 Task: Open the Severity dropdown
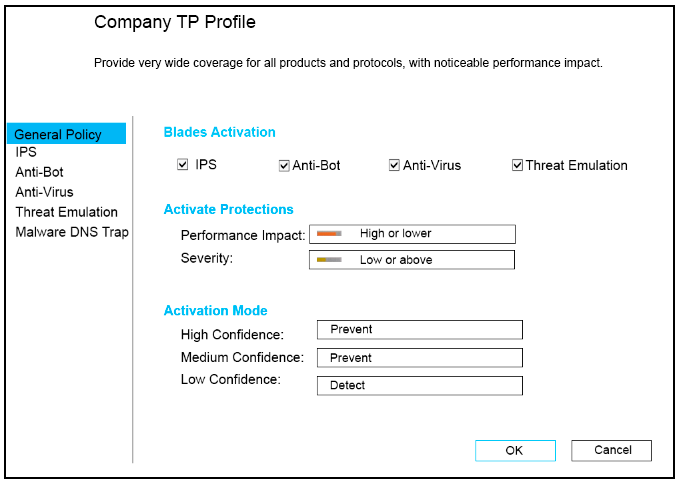point(412,260)
